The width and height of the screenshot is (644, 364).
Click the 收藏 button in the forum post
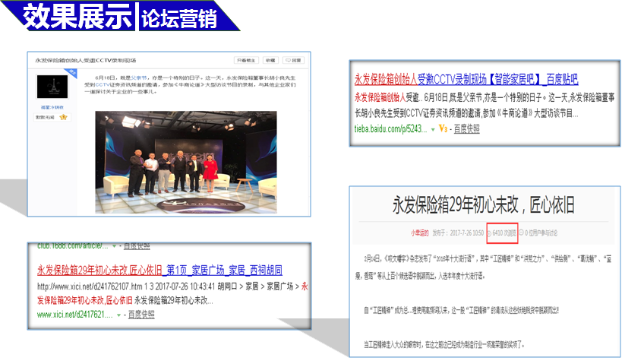pos(270,60)
